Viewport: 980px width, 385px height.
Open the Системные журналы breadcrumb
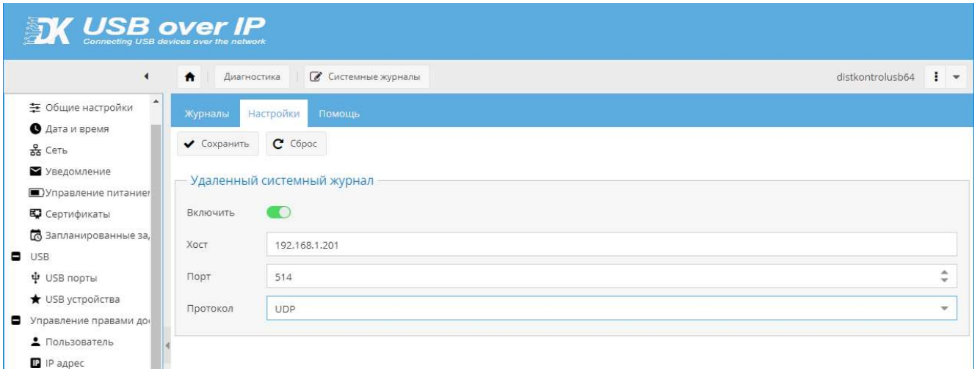pos(367,77)
